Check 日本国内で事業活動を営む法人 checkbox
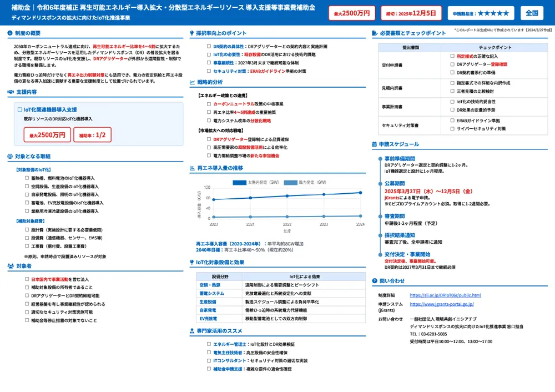This screenshot has height=392, width=555. 27,279
